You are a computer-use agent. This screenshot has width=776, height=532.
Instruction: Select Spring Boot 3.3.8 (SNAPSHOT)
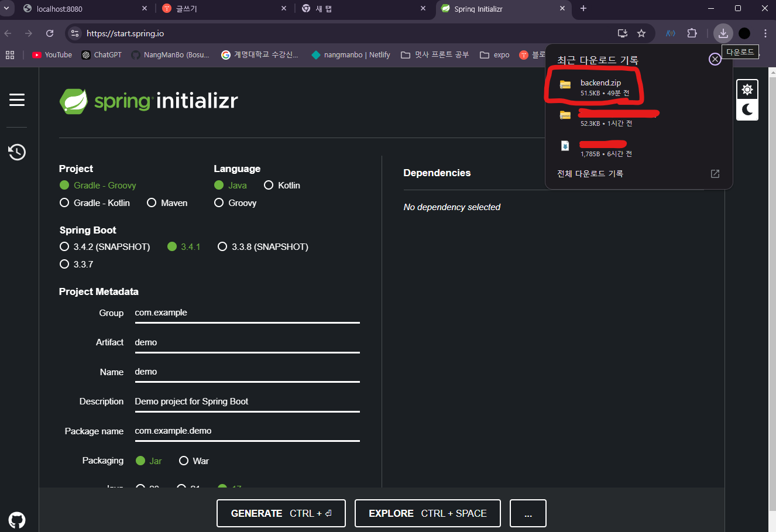coord(263,247)
